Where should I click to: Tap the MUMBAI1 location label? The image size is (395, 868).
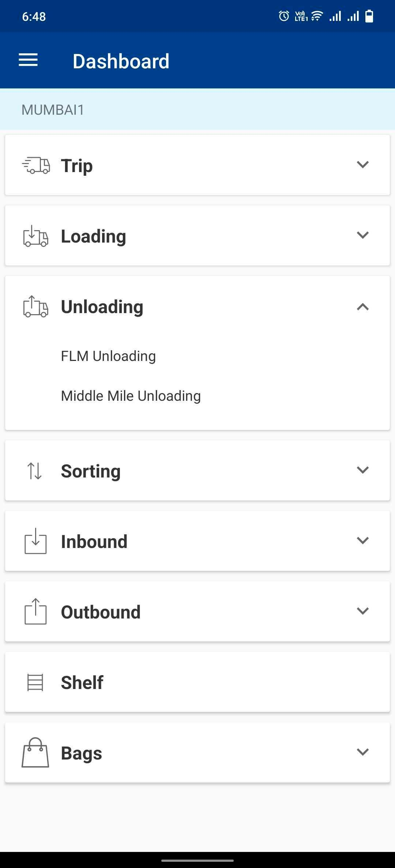click(53, 110)
